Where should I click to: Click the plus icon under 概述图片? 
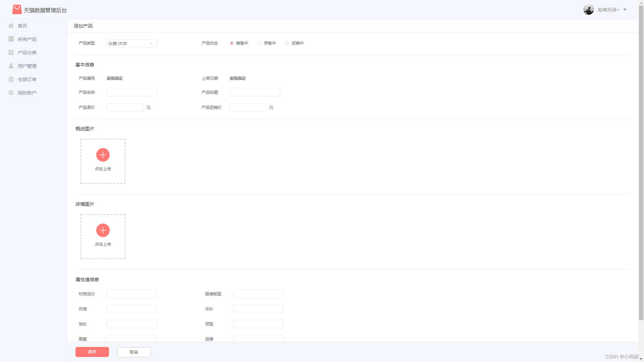click(103, 155)
